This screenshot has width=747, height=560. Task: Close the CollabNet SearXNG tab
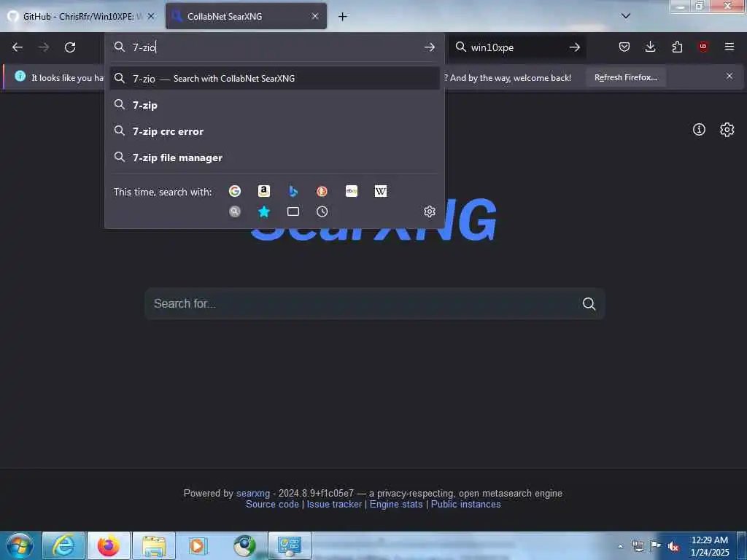click(315, 16)
